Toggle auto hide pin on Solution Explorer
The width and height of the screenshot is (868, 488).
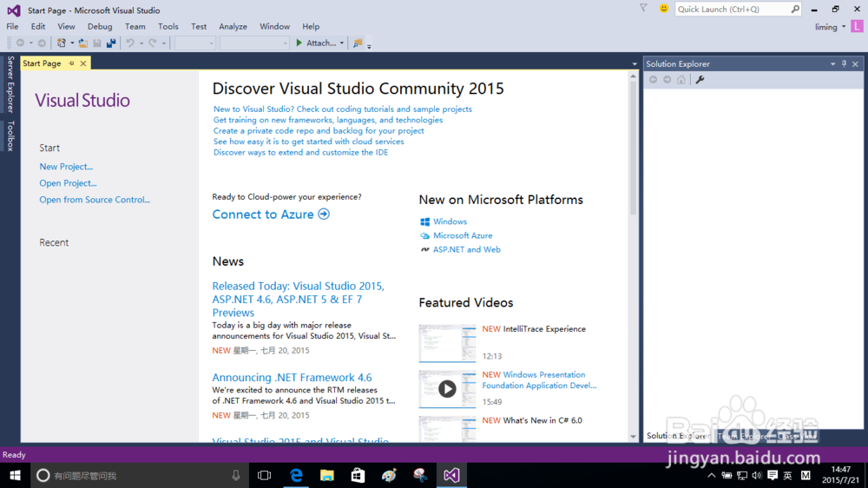845,63
